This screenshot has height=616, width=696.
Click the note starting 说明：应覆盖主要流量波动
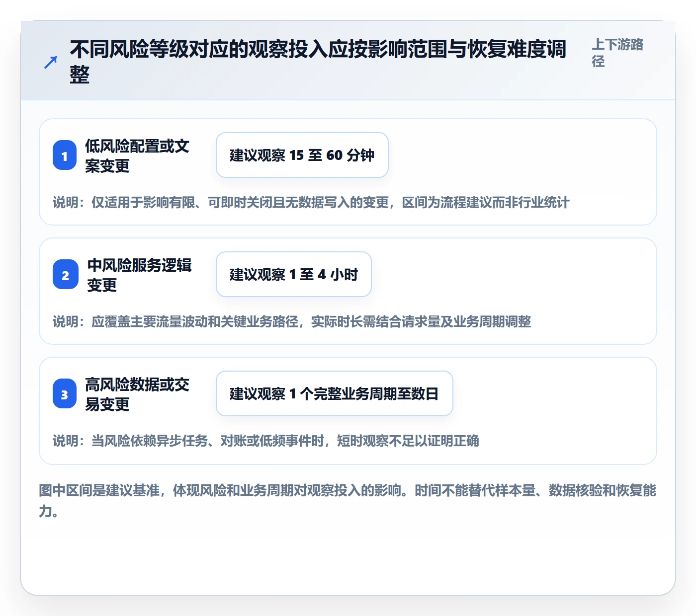(292, 321)
